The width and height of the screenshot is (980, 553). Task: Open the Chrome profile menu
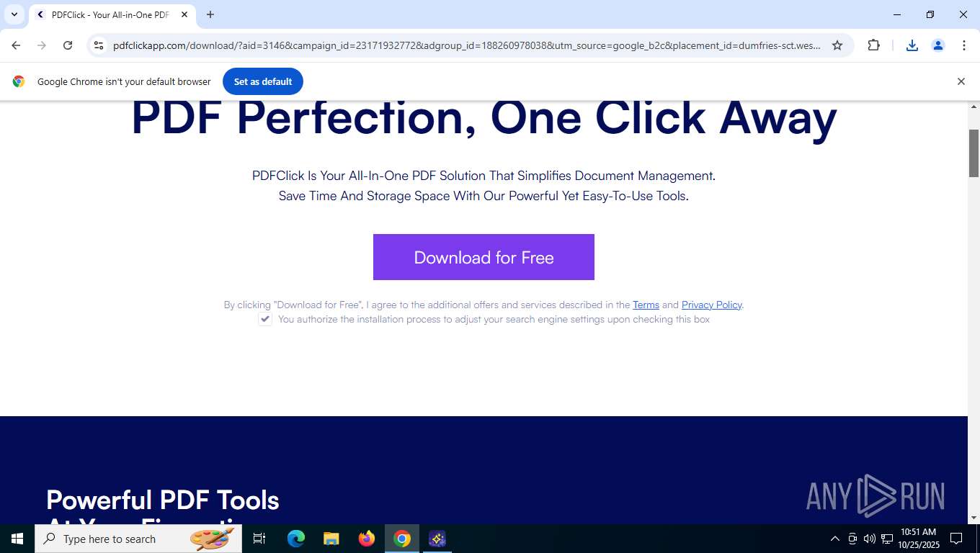pos(938,45)
